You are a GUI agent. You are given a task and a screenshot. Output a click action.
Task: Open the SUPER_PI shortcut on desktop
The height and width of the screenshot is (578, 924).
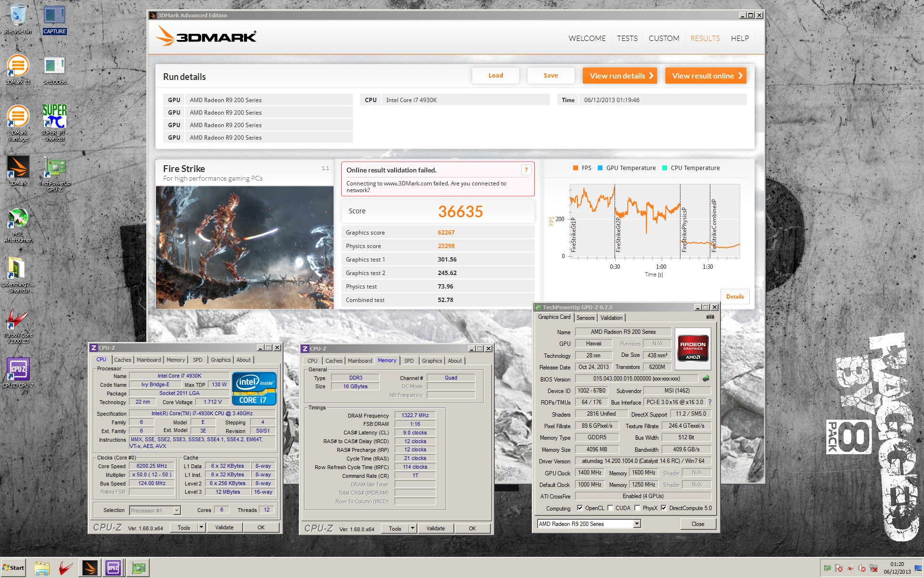[54, 123]
